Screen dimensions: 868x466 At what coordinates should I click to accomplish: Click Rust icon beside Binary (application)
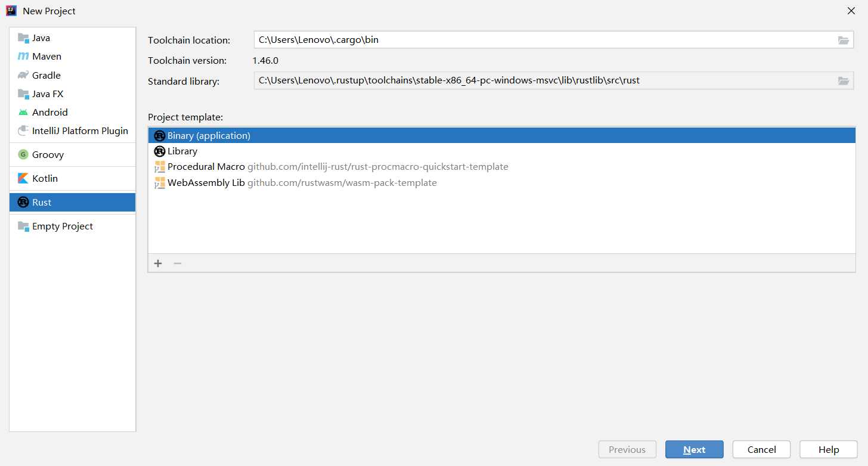(x=159, y=136)
